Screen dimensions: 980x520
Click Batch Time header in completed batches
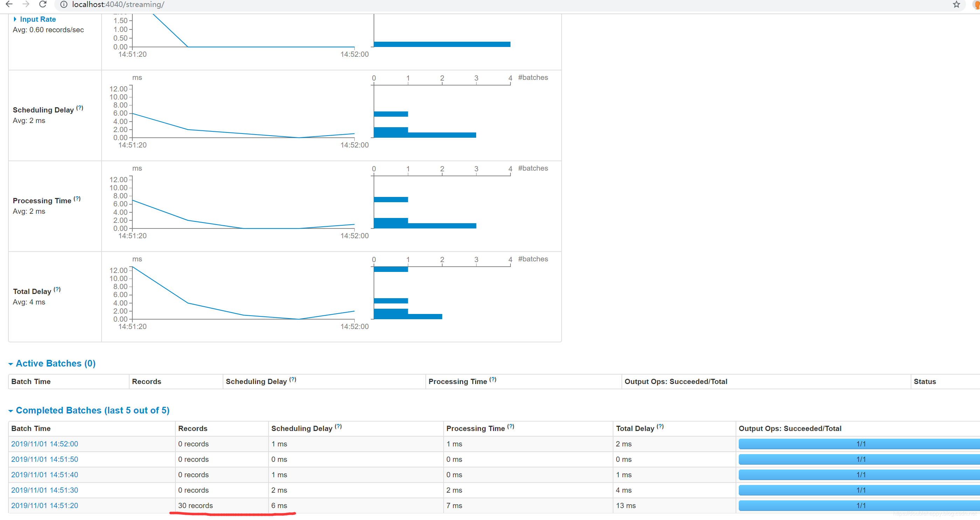31,428
